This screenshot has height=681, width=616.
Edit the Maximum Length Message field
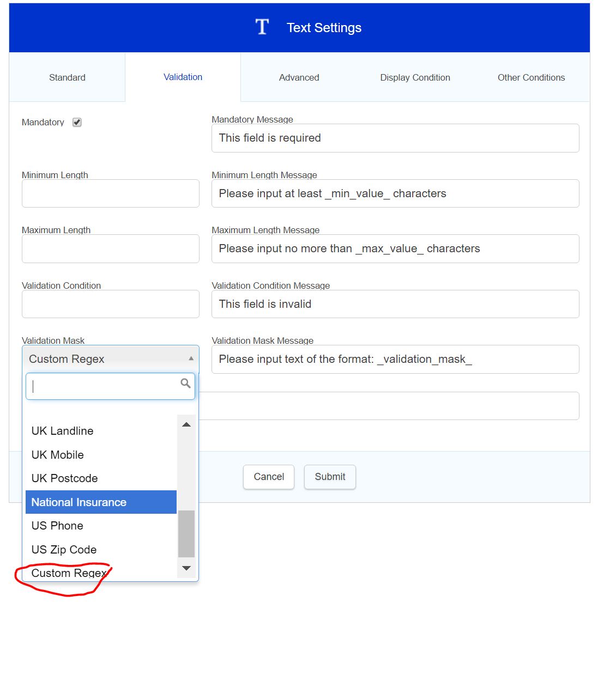395,249
